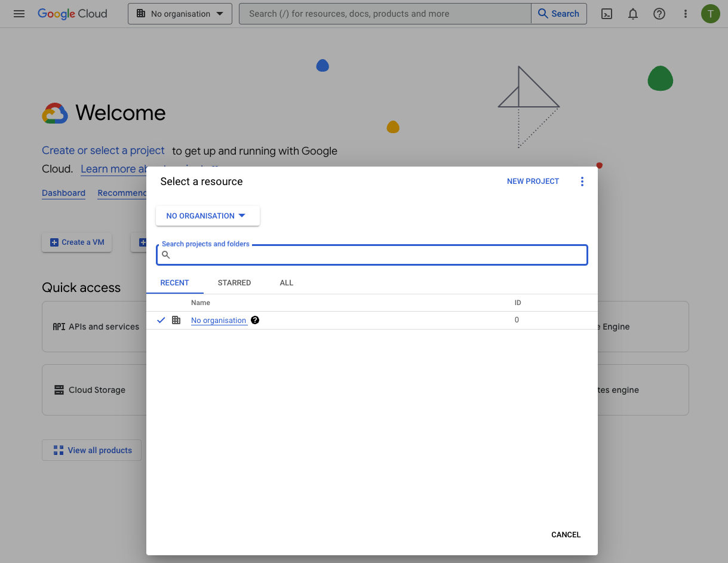
Task: Open the top bar three-dot settings menu
Action: click(x=686, y=14)
